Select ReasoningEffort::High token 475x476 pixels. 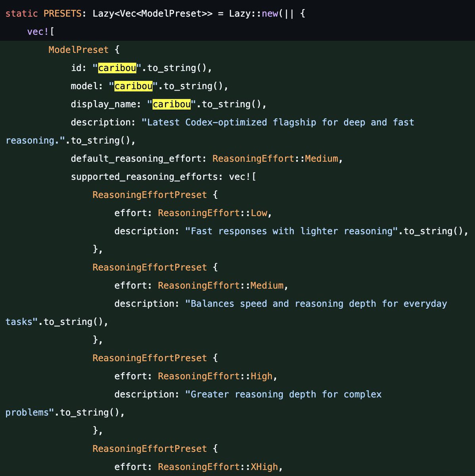(215, 376)
